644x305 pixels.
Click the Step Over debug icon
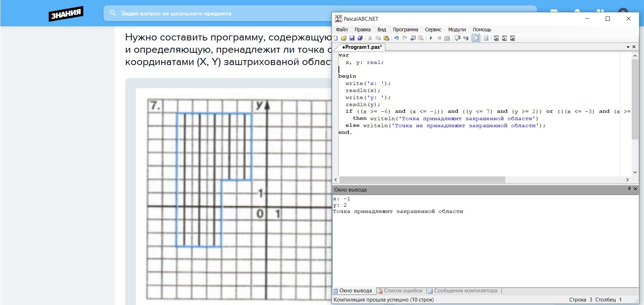(x=457, y=38)
